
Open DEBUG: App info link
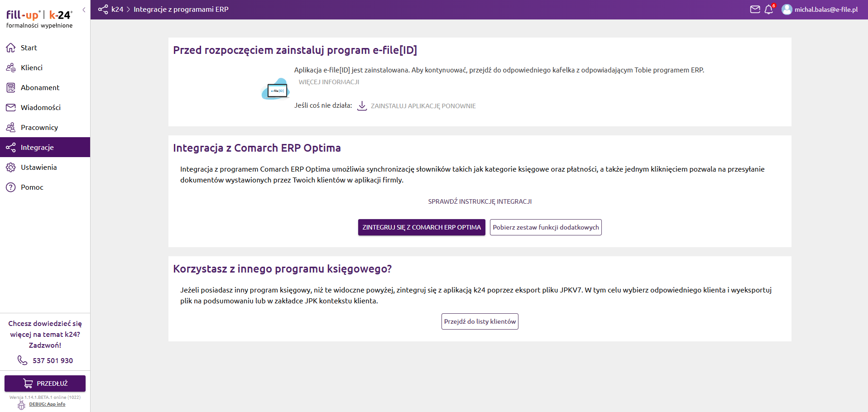click(x=47, y=404)
